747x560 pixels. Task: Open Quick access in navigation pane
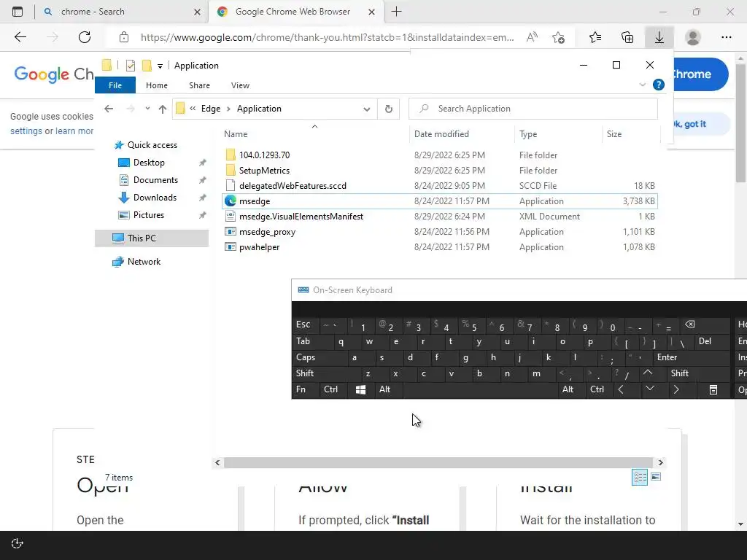152,145
